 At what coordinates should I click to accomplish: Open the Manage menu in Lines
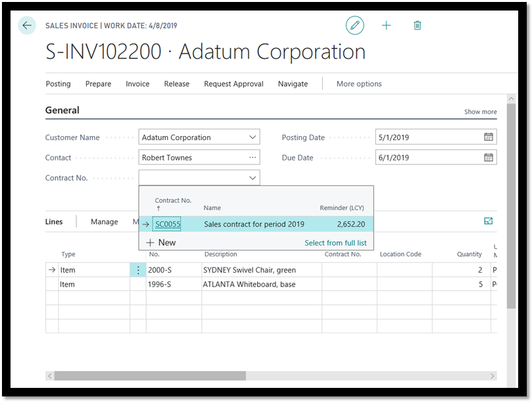point(105,222)
